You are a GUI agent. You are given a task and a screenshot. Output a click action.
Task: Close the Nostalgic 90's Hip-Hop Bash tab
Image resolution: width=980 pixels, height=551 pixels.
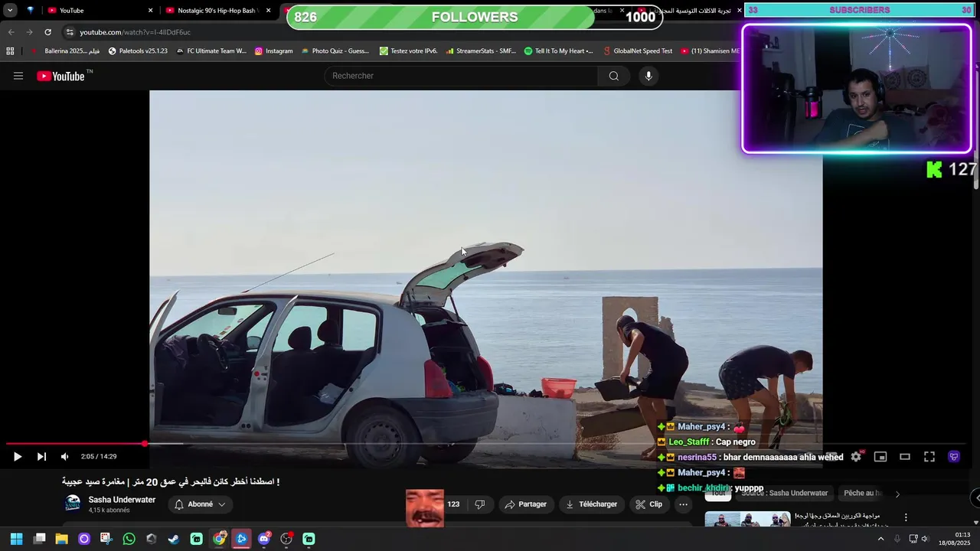click(x=268, y=11)
